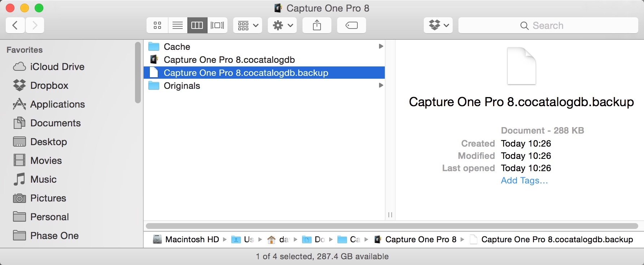Go forward with the right chevron button
Image resolution: width=644 pixels, height=265 pixels.
(x=35, y=25)
